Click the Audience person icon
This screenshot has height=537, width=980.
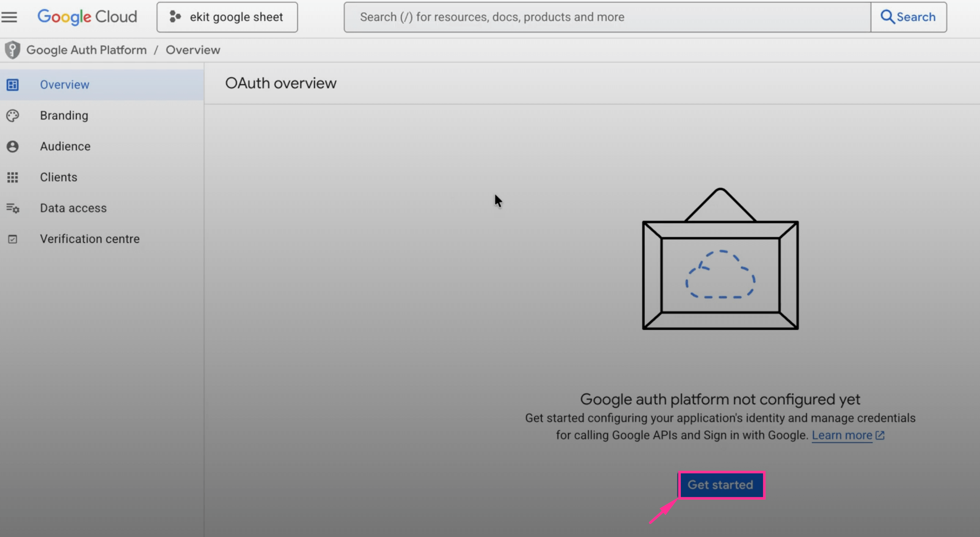[13, 146]
